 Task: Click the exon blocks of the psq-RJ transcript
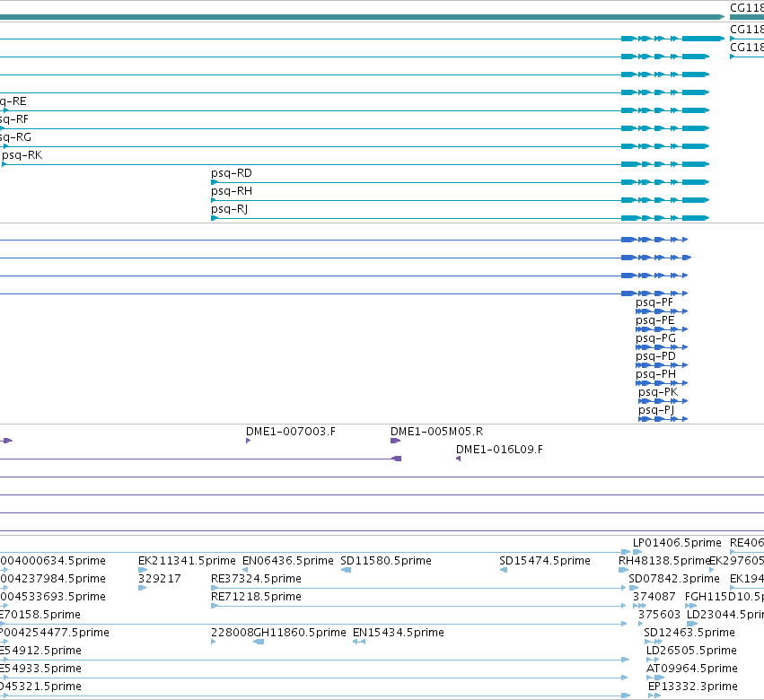(665, 218)
